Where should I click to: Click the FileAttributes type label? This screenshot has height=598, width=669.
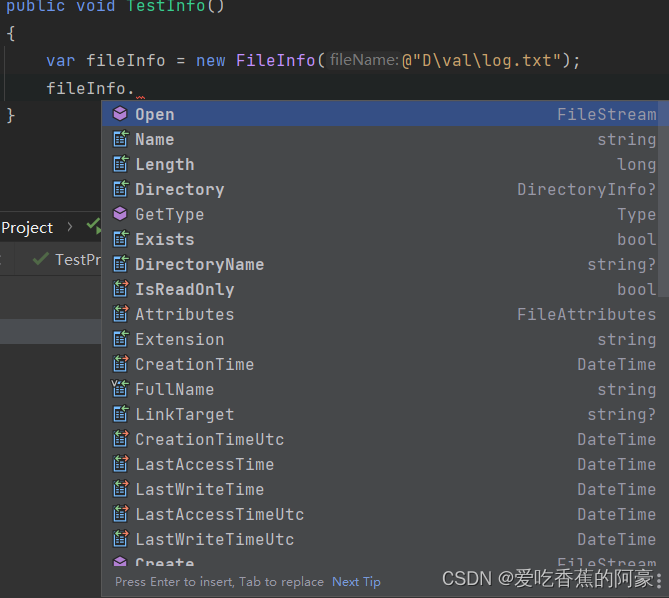(x=587, y=314)
